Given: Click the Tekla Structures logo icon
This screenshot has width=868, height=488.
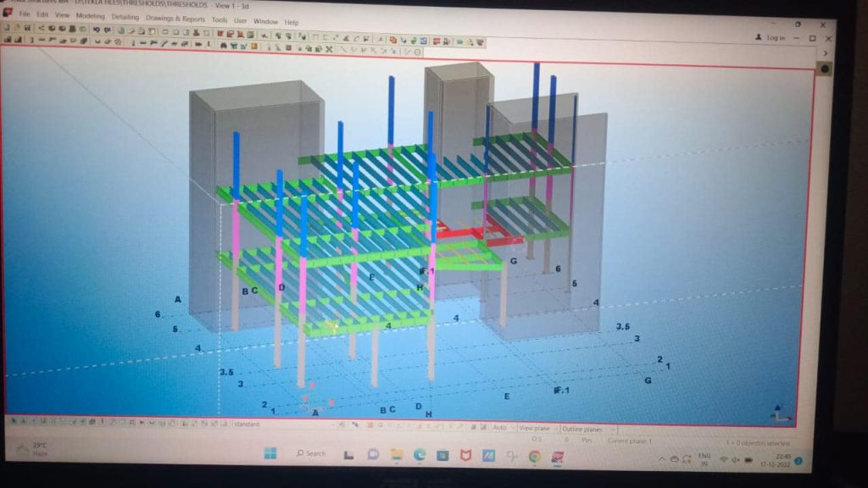Looking at the screenshot, I should pyautogui.click(x=8, y=13).
